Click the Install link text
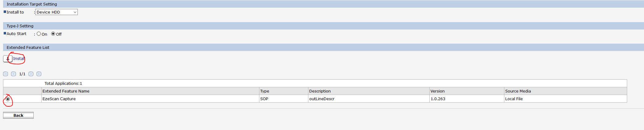644x130 pixels. point(19,59)
